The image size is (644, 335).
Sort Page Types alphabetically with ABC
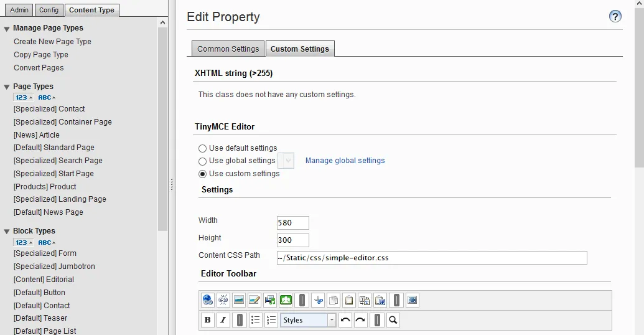[47, 97]
